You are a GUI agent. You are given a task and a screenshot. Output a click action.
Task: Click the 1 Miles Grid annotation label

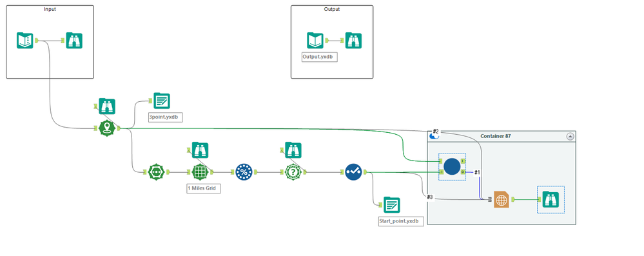click(x=204, y=188)
